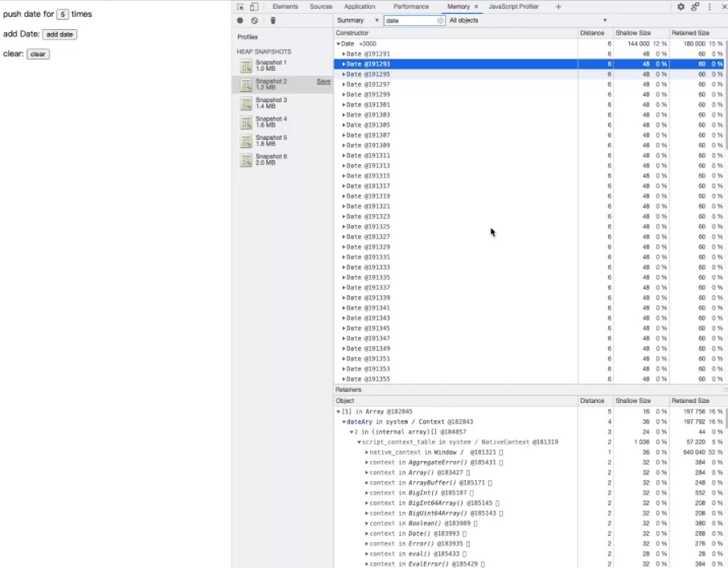
Task: Sort retainers by Object column header
Action: [x=455, y=401]
